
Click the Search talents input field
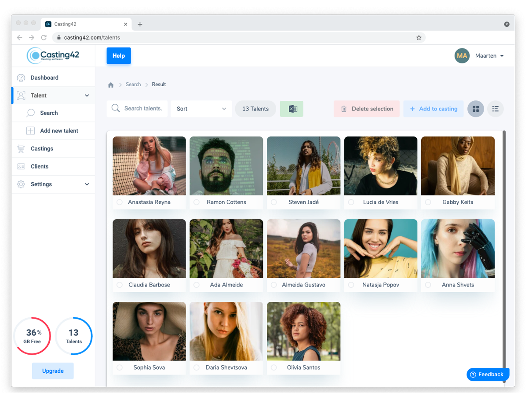pyautogui.click(x=142, y=109)
